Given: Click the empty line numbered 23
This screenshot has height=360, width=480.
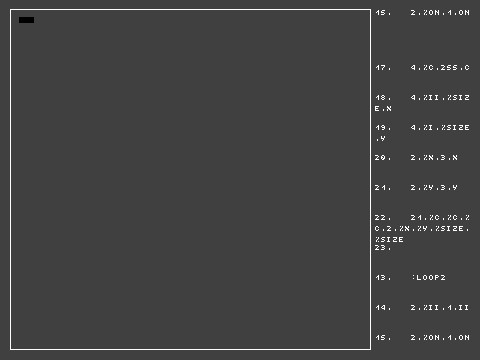Looking at the screenshot, I should pyautogui.click(x=383, y=248).
